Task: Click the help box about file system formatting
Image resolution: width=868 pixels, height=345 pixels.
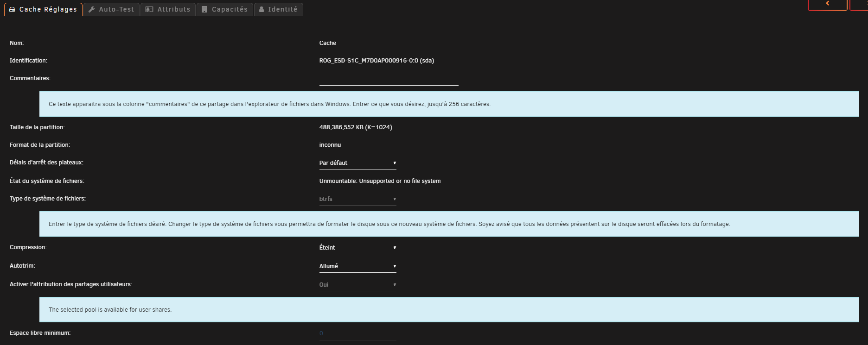Action: pyautogui.click(x=449, y=224)
